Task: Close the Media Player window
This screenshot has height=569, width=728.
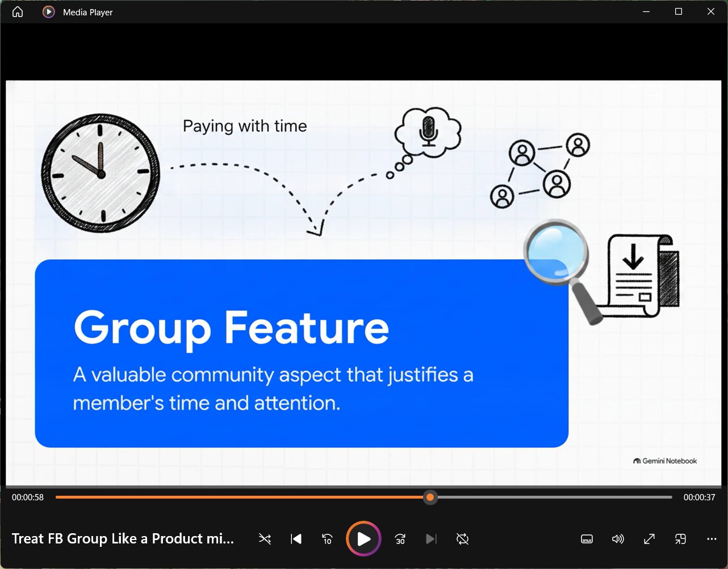Action: (x=711, y=12)
